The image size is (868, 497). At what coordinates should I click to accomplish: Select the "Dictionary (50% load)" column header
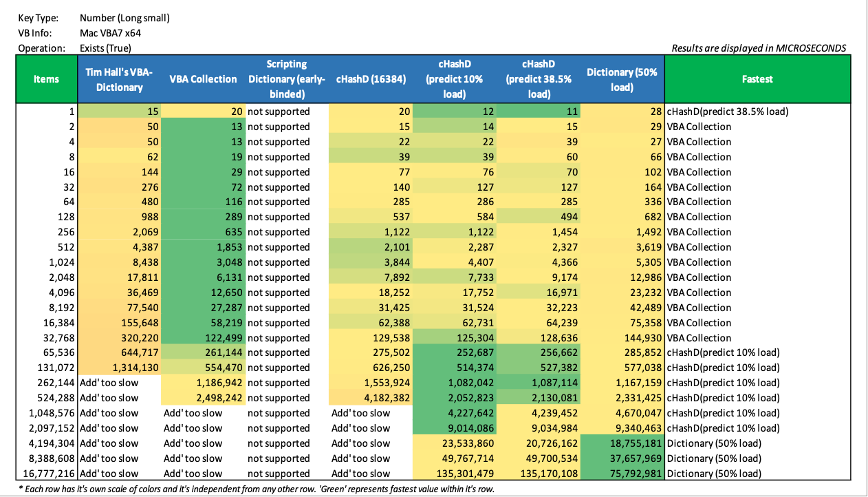[622, 79]
